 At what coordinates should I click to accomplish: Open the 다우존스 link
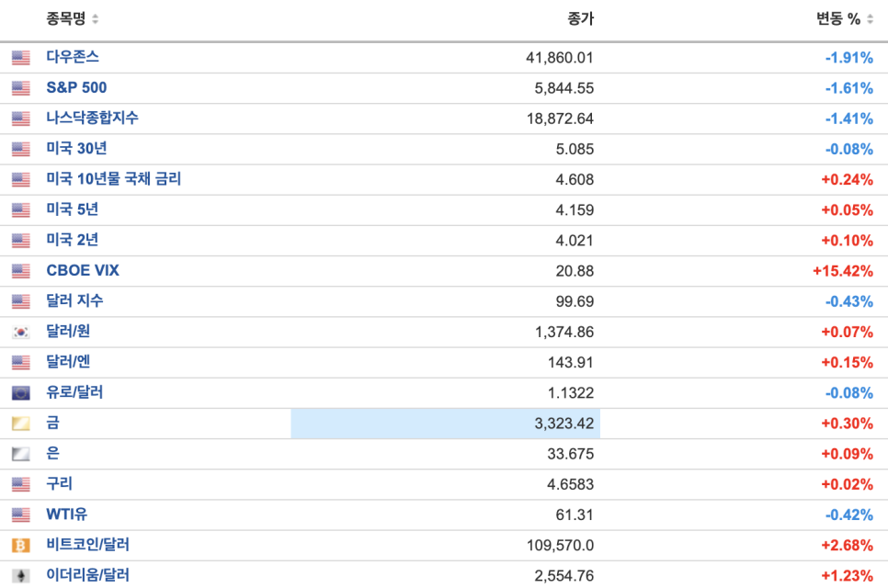tap(73, 57)
